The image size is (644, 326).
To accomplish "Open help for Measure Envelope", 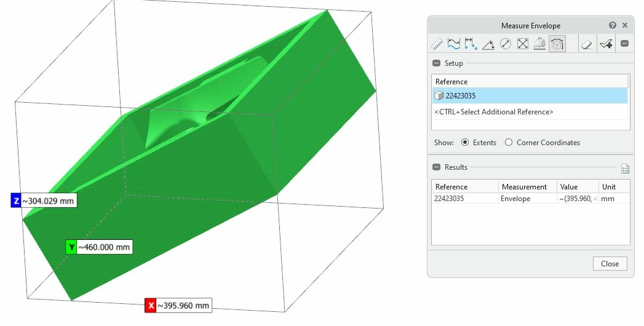I will [x=613, y=25].
